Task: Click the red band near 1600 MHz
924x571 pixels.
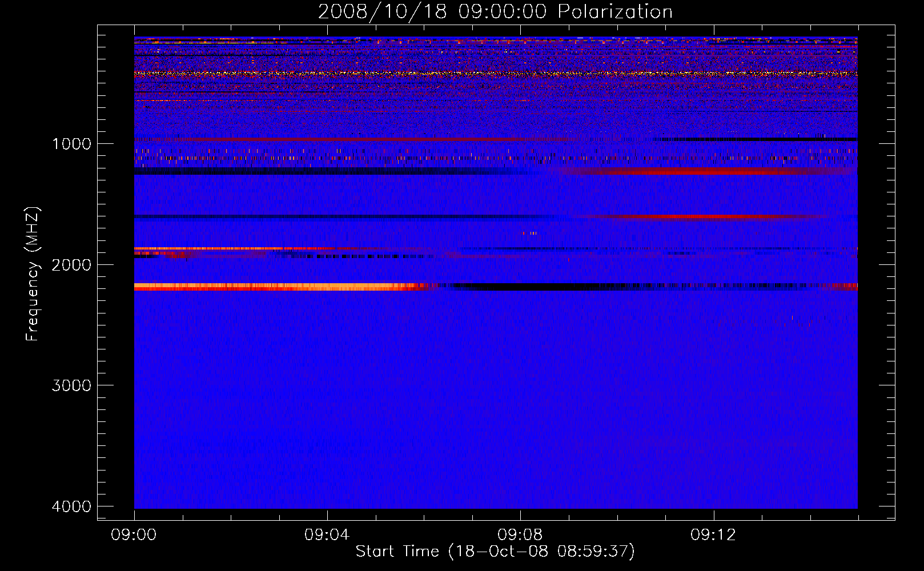Action: pos(702,216)
